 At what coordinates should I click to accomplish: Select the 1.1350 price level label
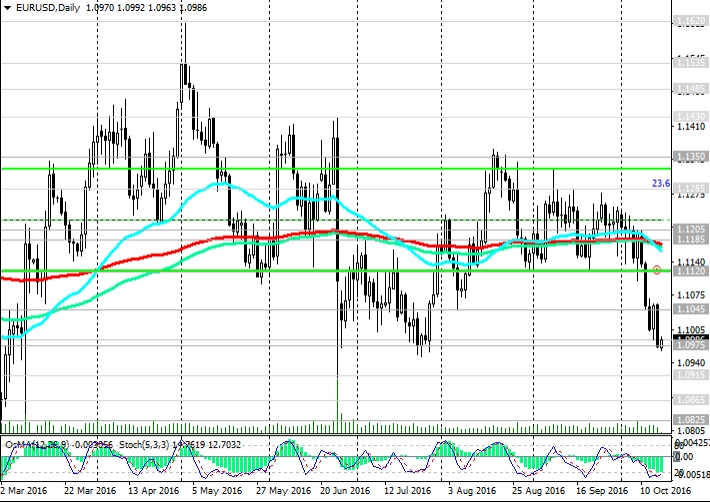(690, 157)
